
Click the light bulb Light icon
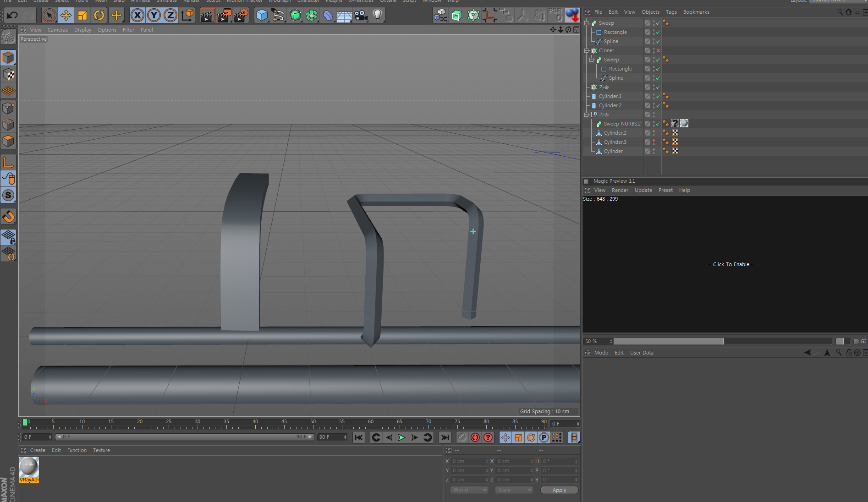pos(377,15)
